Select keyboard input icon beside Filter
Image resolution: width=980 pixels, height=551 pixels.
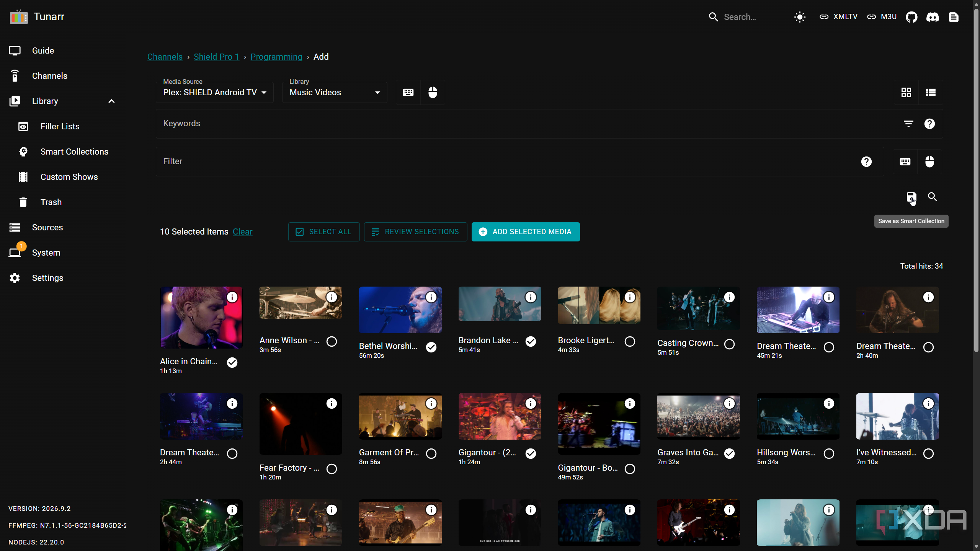pyautogui.click(x=905, y=161)
